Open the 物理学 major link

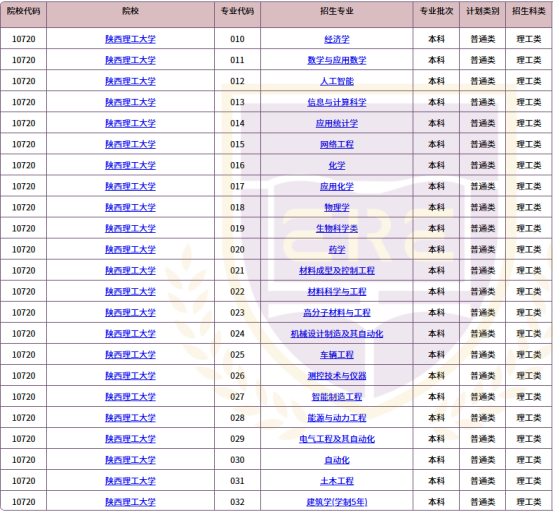click(337, 207)
